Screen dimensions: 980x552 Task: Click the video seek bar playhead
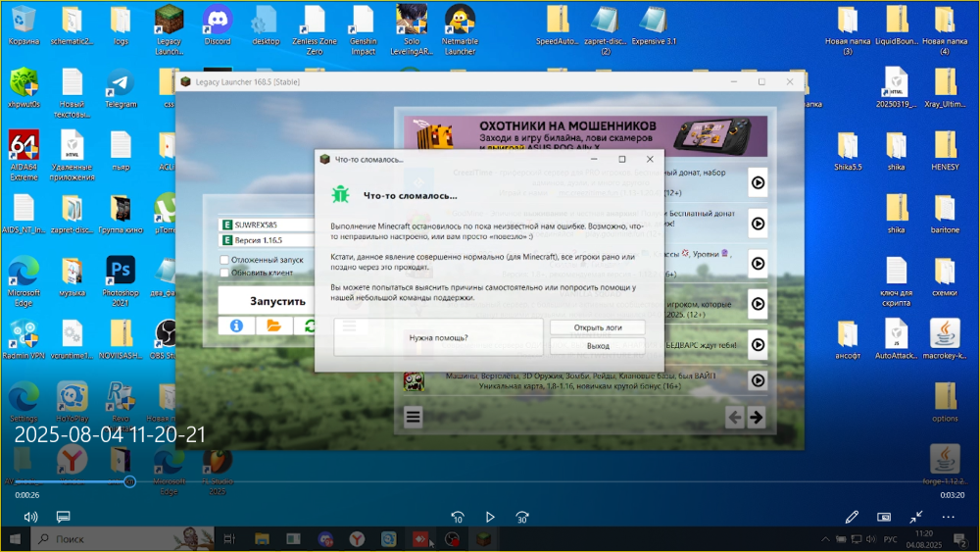coord(129,481)
